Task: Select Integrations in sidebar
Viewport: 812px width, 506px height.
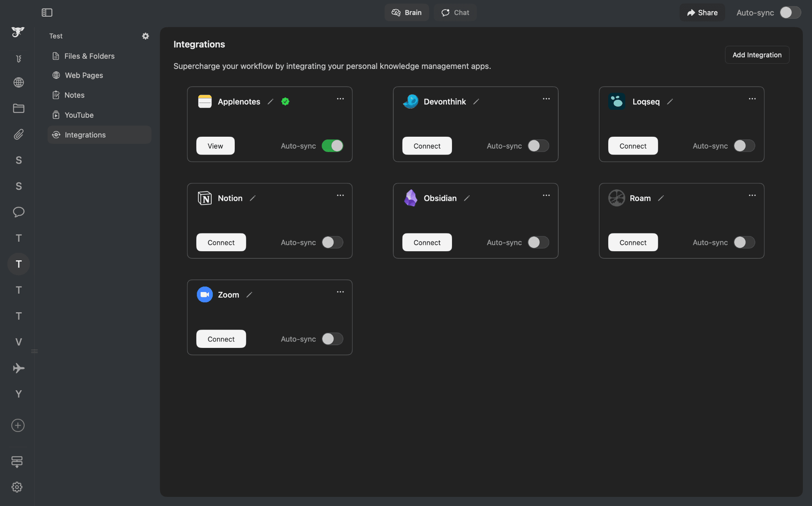Action: click(x=99, y=135)
